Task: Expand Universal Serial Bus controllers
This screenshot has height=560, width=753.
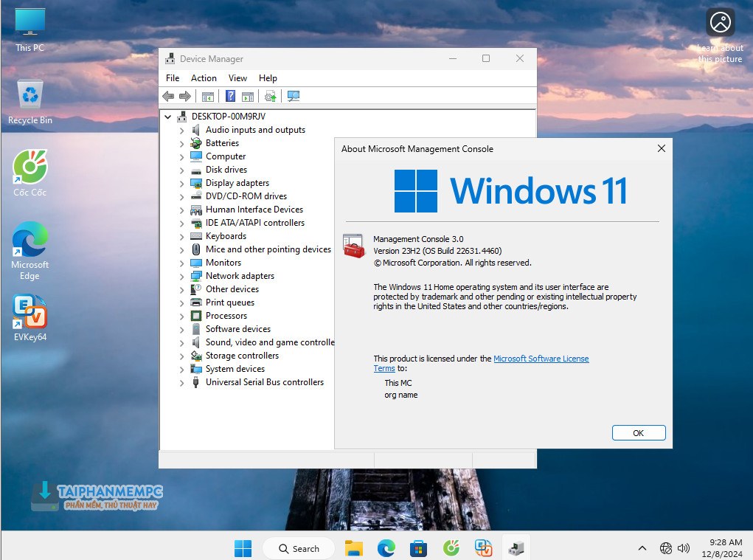Action: tap(181, 382)
